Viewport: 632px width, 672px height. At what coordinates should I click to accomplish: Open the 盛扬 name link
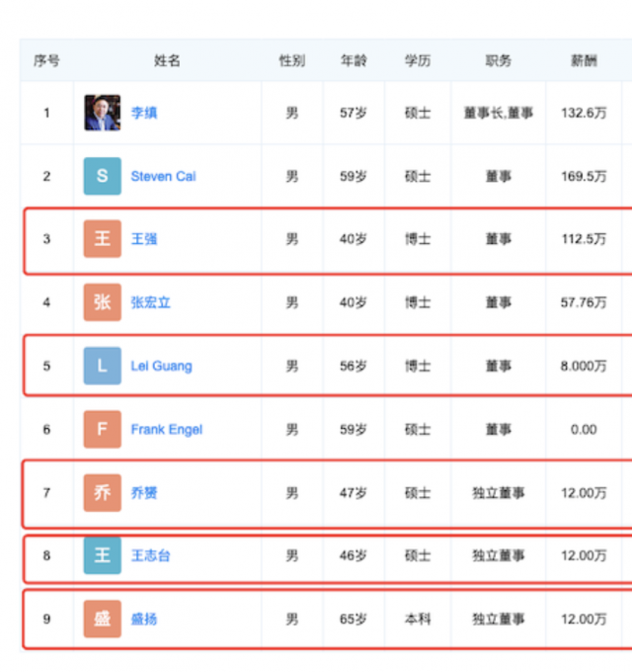click(144, 619)
